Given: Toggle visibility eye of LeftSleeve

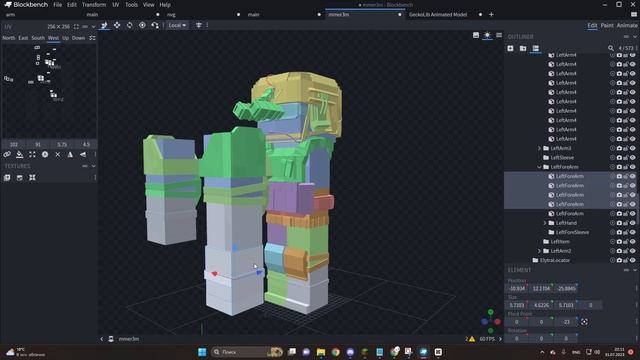Looking at the screenshot, I should [633, 158].
